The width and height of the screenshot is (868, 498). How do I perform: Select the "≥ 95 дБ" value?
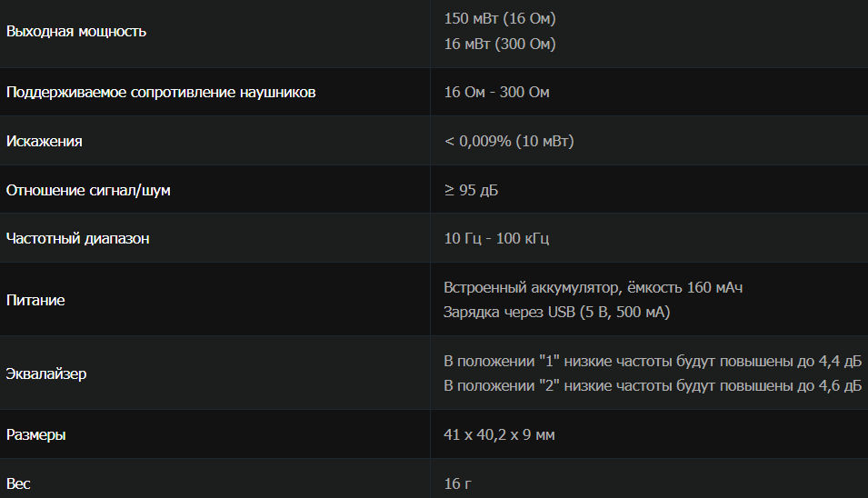pos(471,191)
